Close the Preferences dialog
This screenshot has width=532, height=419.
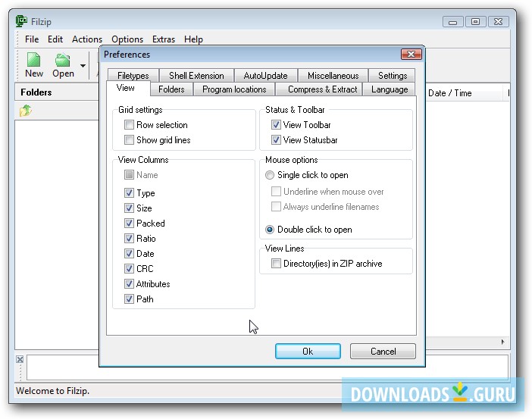[412, 55]
